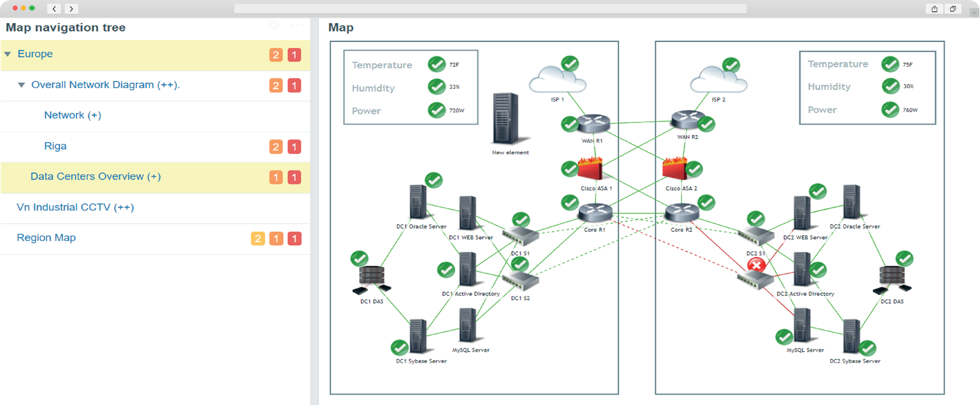This screenshot has width=980, height=405.
Task: Select the WAN R1 router icon
Action: [x=593, y=124]
